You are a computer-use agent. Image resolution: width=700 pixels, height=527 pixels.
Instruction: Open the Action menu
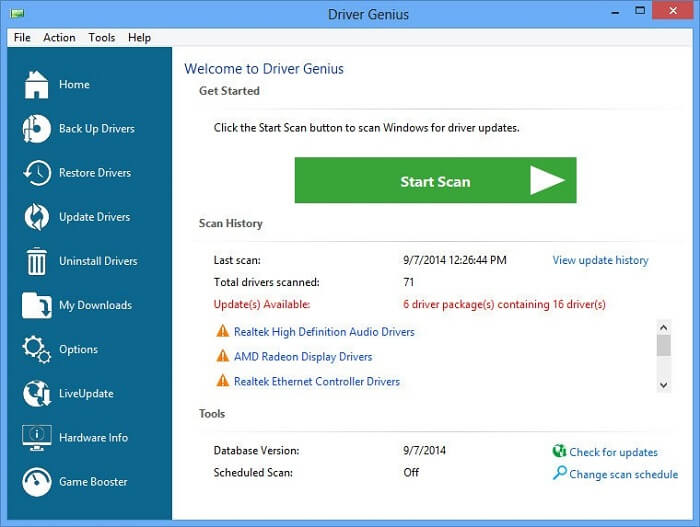tap(59, 38)
